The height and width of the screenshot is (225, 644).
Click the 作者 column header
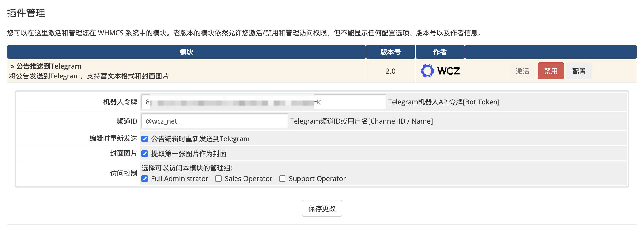[x=440, y=52]
